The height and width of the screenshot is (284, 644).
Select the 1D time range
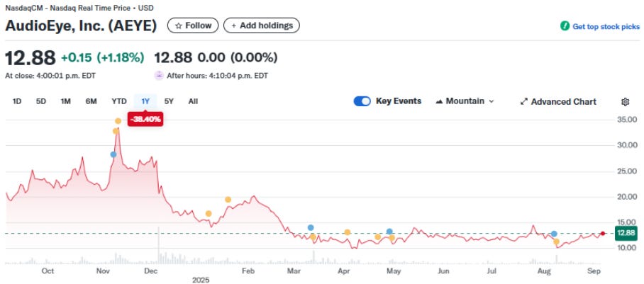coord(17,101)
